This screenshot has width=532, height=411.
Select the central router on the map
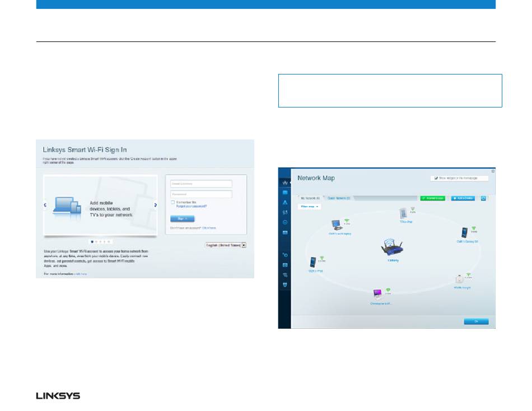pos(392,247)
